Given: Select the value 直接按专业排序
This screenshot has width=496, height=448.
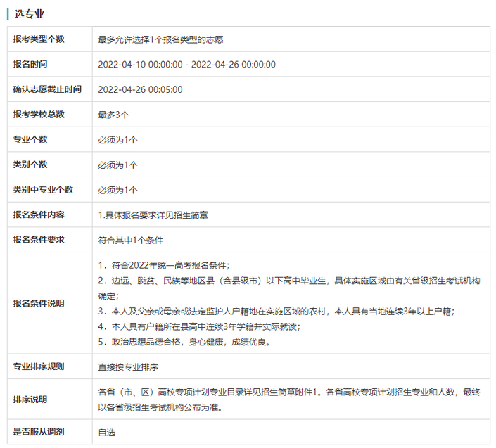Looking at the screenshot, I should tap(128, 366).
